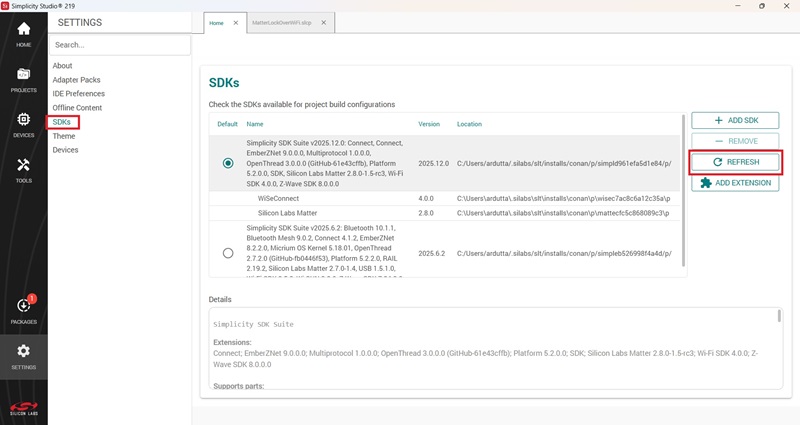Click the Add SDK button
This screenshot has height=425, width=800.
(x=735, y=120)
